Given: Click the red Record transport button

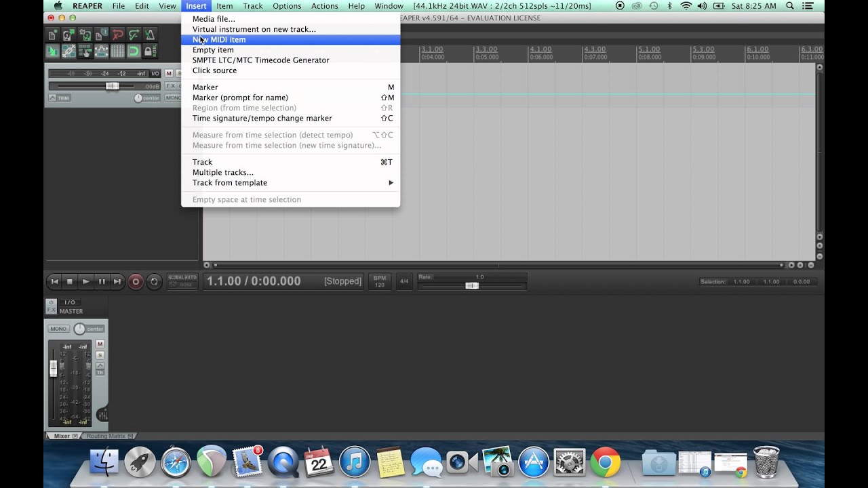Looking at the screenshot, I should pos(136,281).
